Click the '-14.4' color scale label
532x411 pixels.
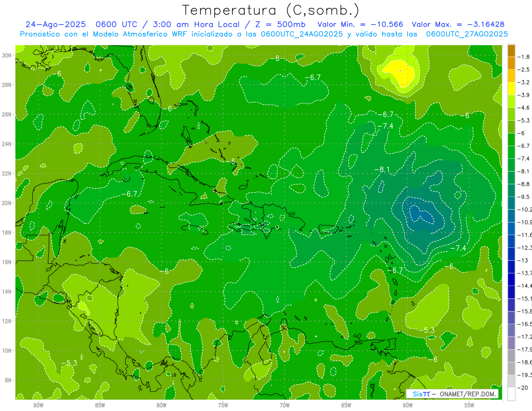[524, 286]
